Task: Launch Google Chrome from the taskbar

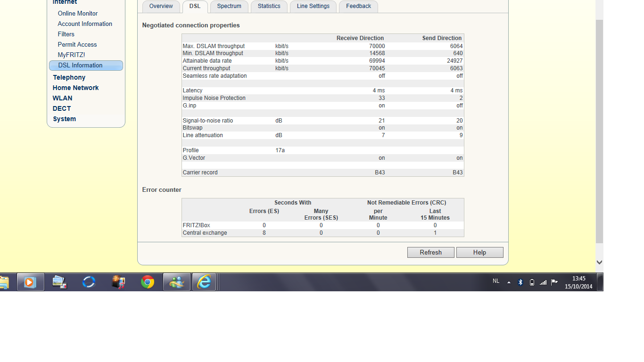Action: (x=148, y=282)
